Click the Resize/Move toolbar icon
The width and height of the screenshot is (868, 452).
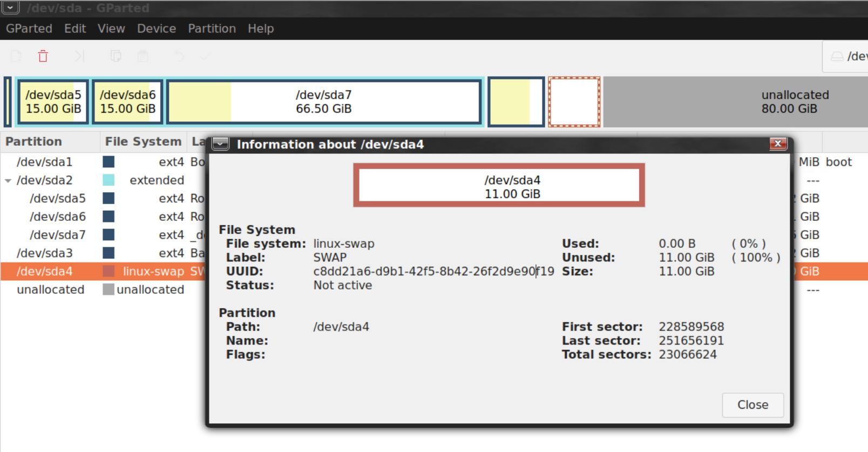point(79,56)
